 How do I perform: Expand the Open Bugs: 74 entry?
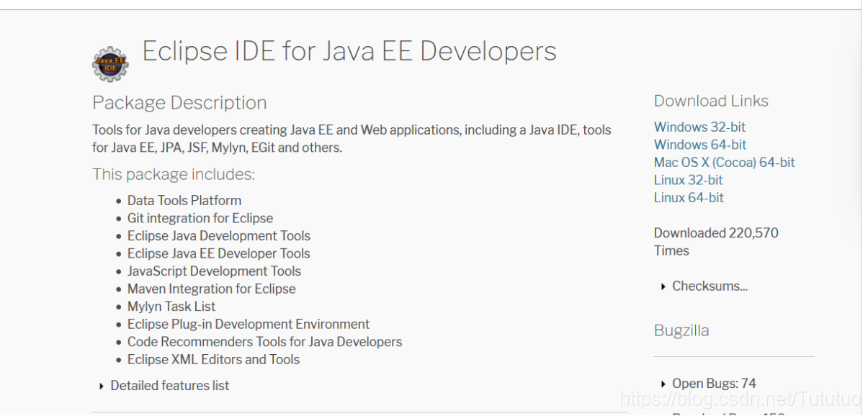pyautogui.click(x=709, y=384)
